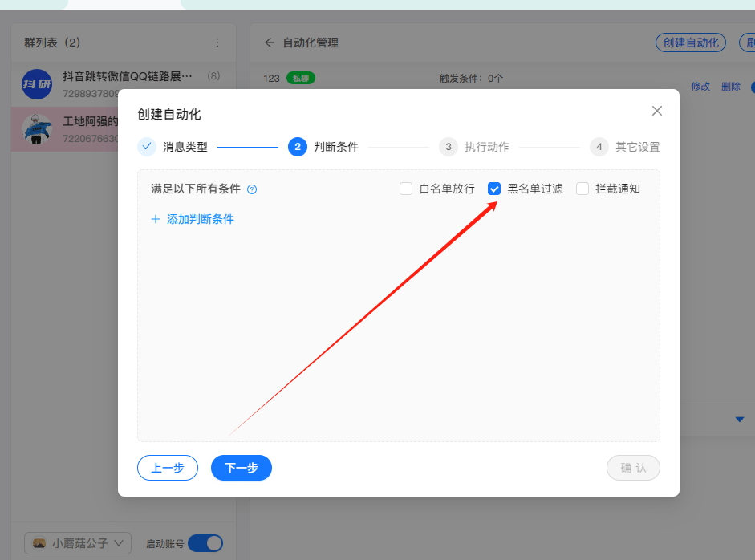Click the account avatar beside 小蘑菇公子

pyautogui.click(x=39, y=543)
